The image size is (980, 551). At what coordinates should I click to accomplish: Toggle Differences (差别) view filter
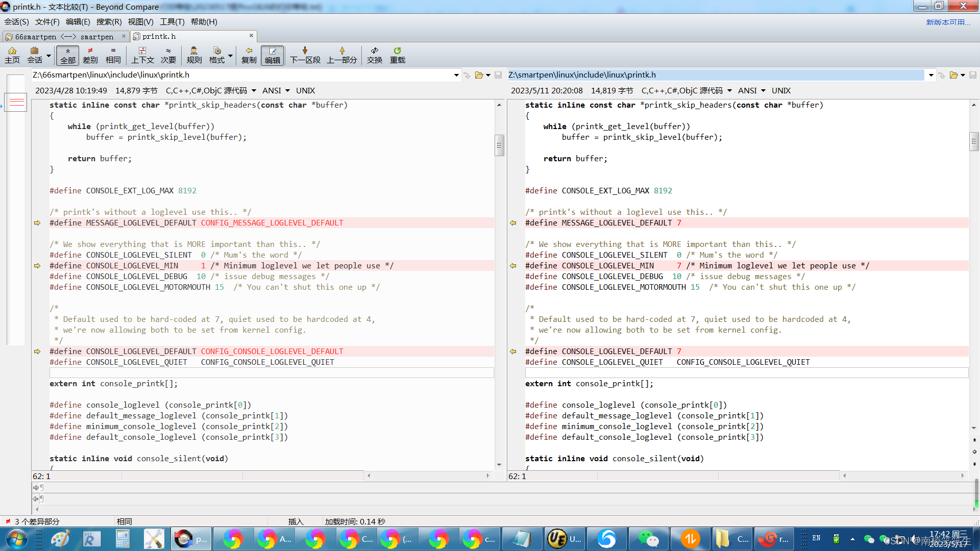tap(90, 55)
